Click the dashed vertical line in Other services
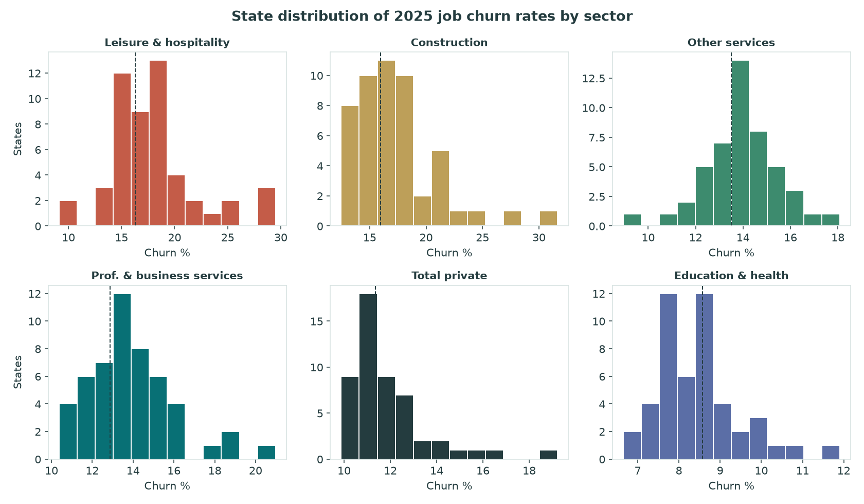This screenshot has height=504, width=864. [731, 139]
